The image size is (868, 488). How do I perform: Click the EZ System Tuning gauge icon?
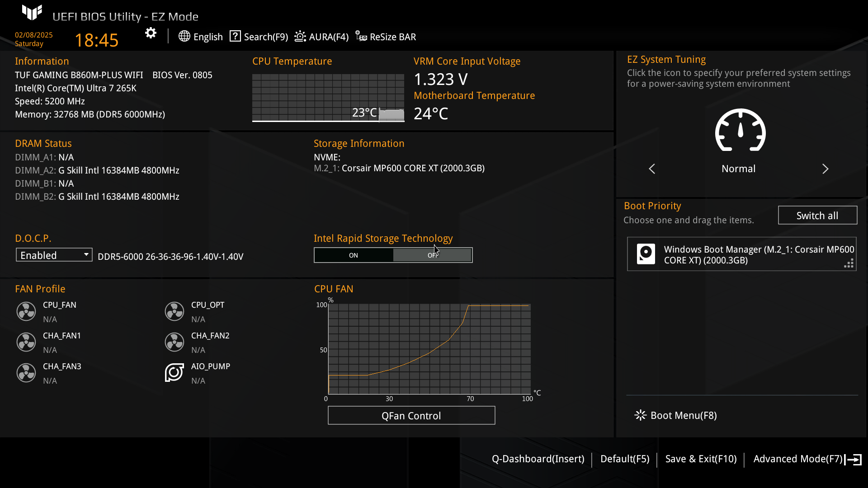tap(740, 130)
